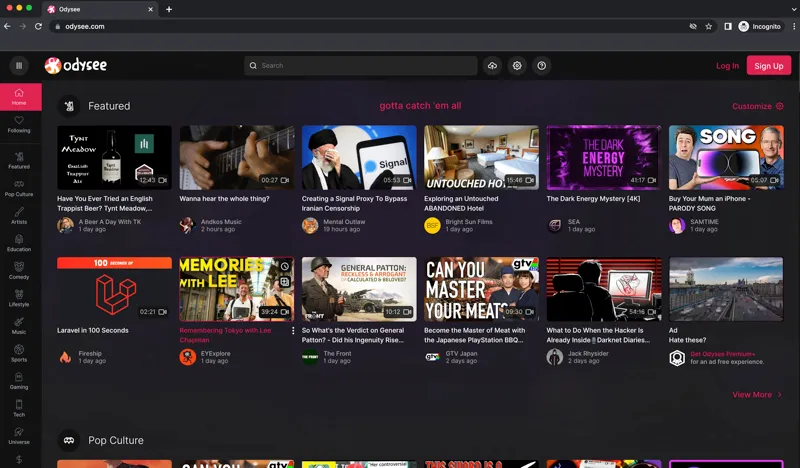Screen dimensions: 800x468
Task: Open EYExplore channel avatar
Action: 188,357
